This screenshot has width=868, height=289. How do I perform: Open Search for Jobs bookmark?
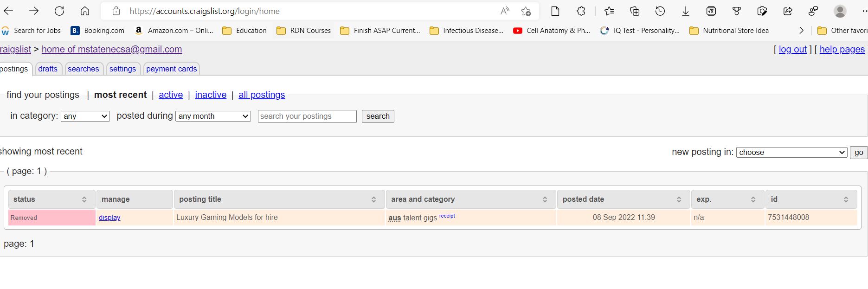click(x=32, y=31)
